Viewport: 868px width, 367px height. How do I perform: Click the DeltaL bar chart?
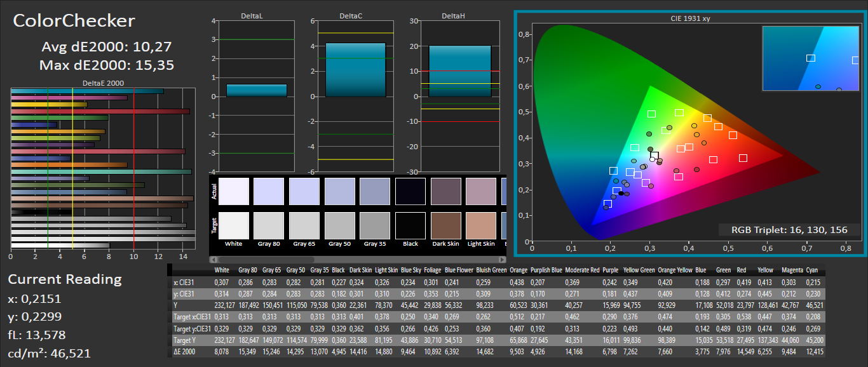click(x=257, y=96)
